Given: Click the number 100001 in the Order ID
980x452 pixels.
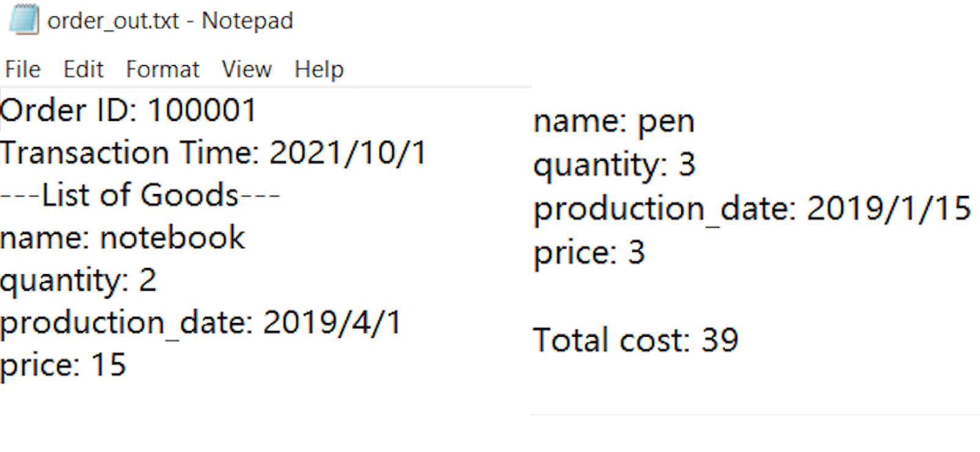Looking at the screenshot, I should tap(202, 111).
